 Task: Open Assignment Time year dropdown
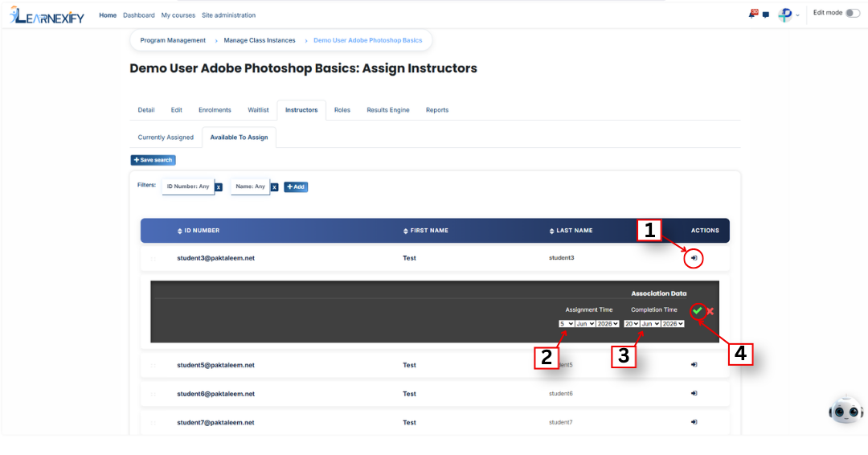pos(608,324)
